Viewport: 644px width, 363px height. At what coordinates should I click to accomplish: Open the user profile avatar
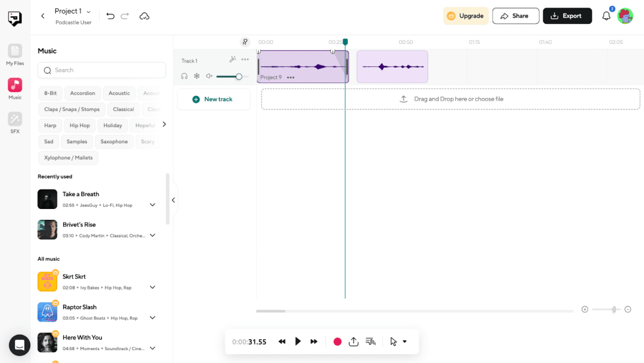pos(625,16)
